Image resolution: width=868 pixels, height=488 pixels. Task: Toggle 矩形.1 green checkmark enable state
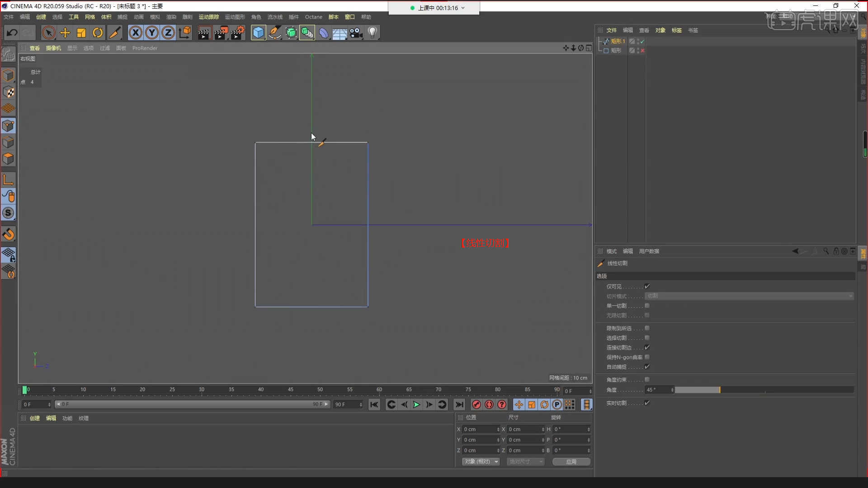[642, 41]
